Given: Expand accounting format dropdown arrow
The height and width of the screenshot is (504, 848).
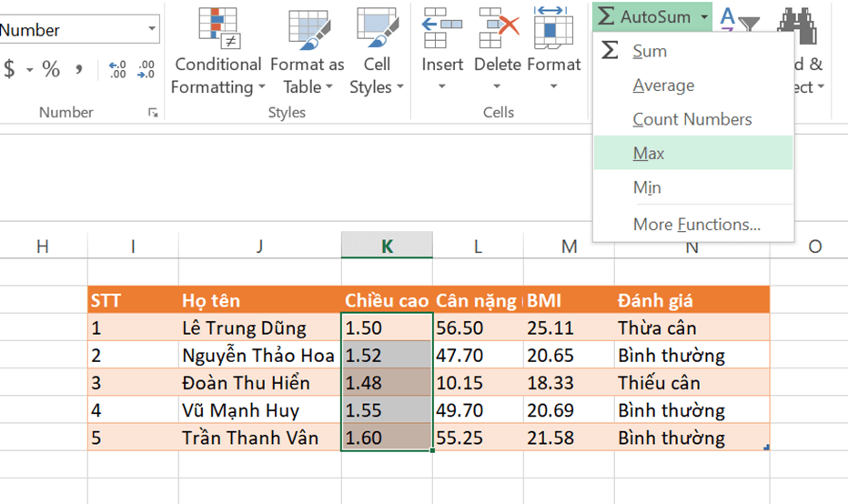Looking at the screenshot, I should click(x=30, y=70).
